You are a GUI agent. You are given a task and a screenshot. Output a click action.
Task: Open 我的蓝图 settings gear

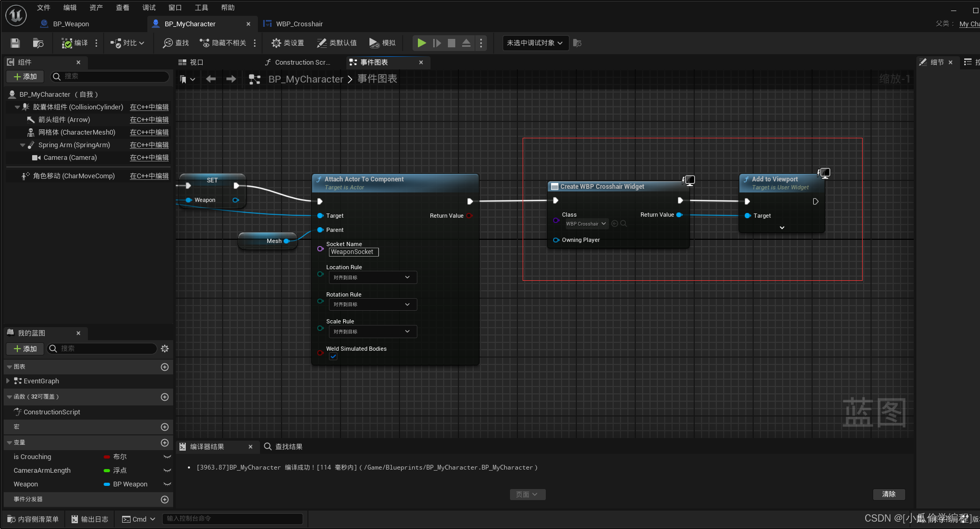pos(165,349)
